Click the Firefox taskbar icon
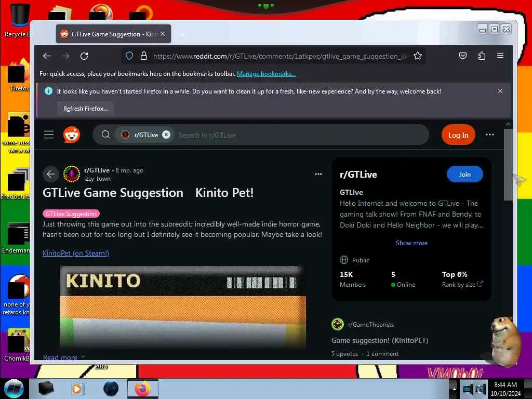This screenshot has height=399, width=532. click(x=143, y=389)
